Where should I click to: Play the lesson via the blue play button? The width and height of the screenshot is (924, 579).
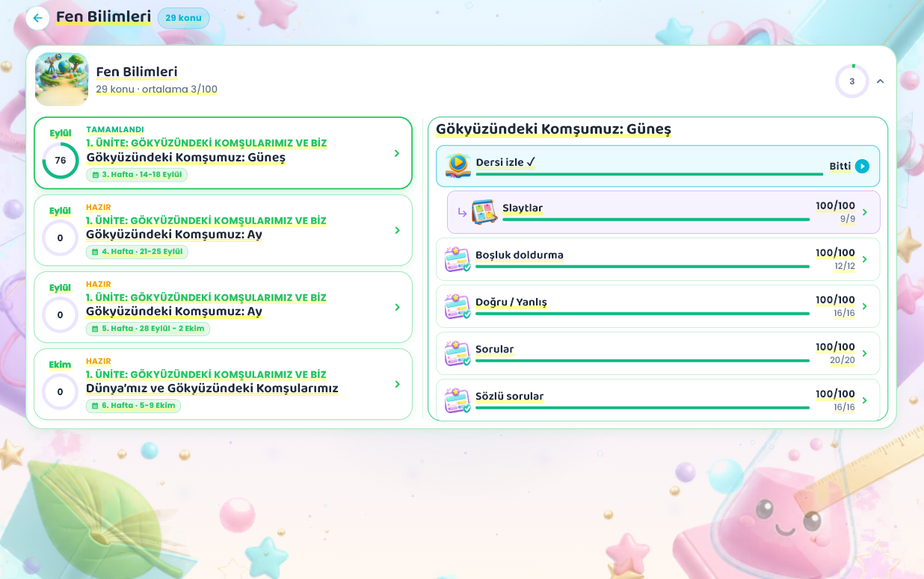click(863, 166)
